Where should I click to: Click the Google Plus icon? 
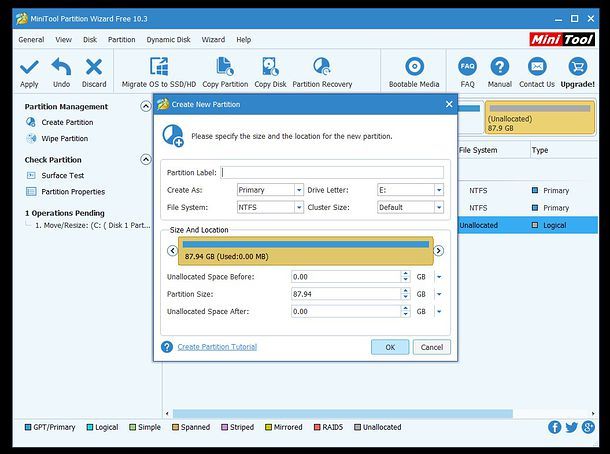[x=588, y=427]
